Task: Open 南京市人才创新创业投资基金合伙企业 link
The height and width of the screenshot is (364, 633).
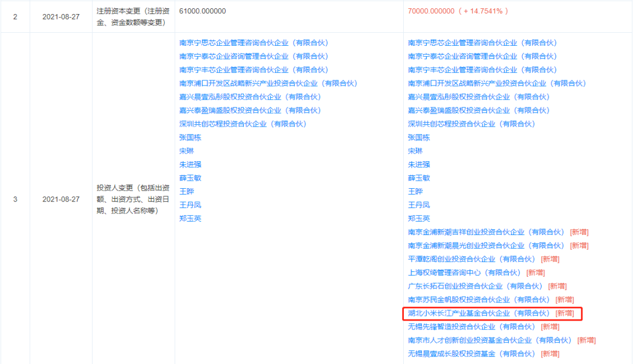Action: (489, 340)
